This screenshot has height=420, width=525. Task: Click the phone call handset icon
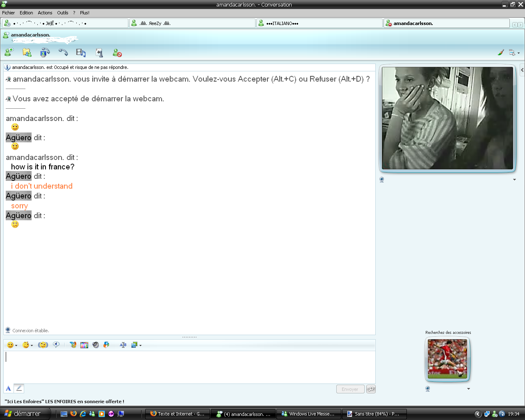pyautogui.click(x=63, y=52)
